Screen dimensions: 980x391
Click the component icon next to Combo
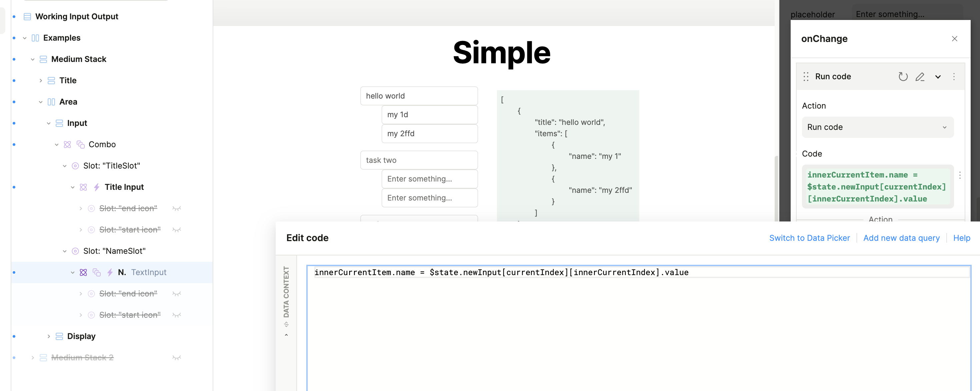coord(67,145)
